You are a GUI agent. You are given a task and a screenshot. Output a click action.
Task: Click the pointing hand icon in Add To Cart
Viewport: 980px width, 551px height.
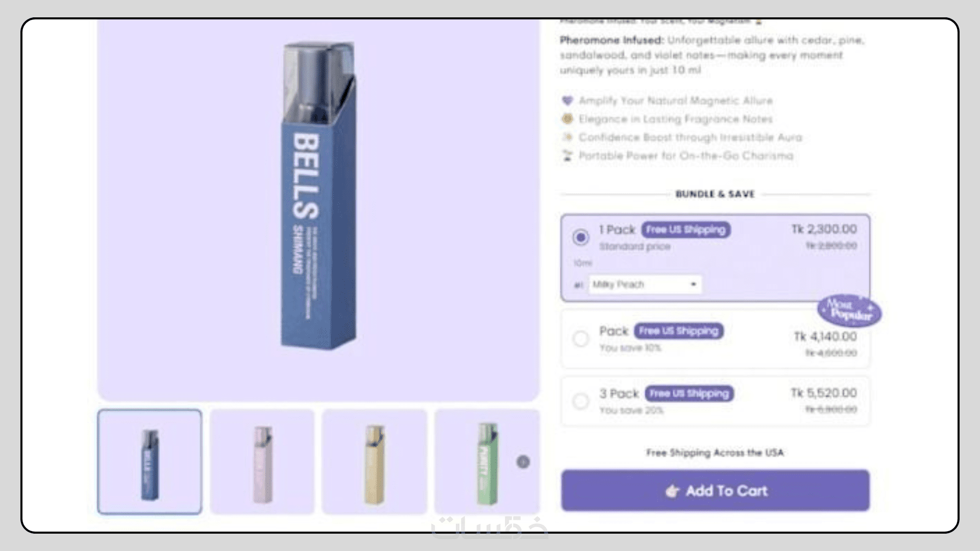[672, 491]
